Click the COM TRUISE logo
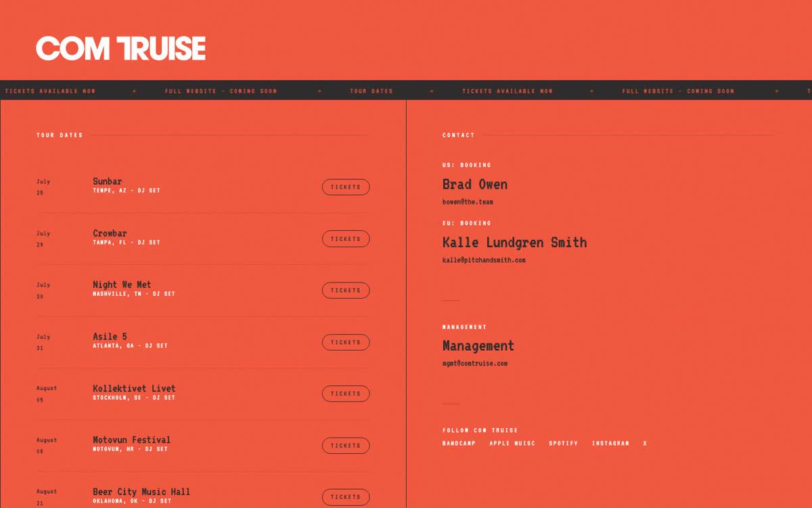This screenshot has width=812, height=508. (121, 49)
